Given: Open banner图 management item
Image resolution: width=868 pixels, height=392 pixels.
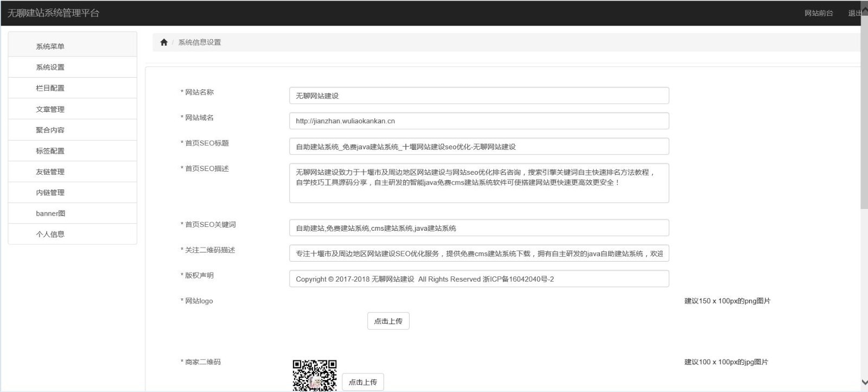Looking at the screenshot, I should [x=73, y=213].
